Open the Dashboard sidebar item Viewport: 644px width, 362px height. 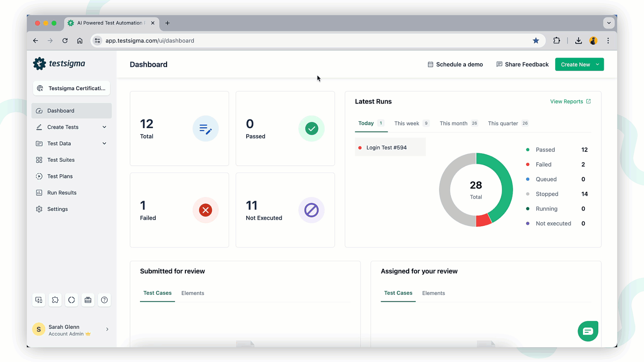(x=71, y=111)
